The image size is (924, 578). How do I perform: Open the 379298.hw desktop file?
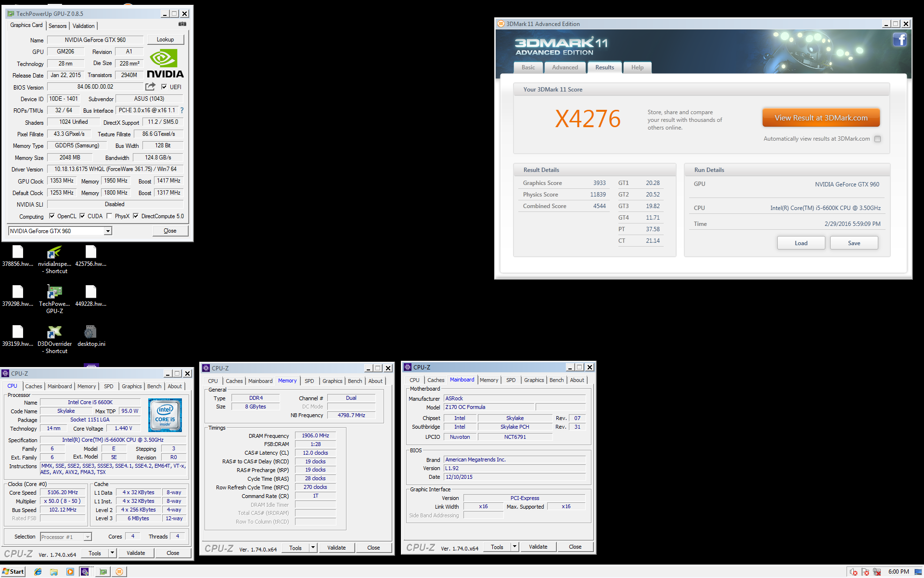tap(18, 295)
